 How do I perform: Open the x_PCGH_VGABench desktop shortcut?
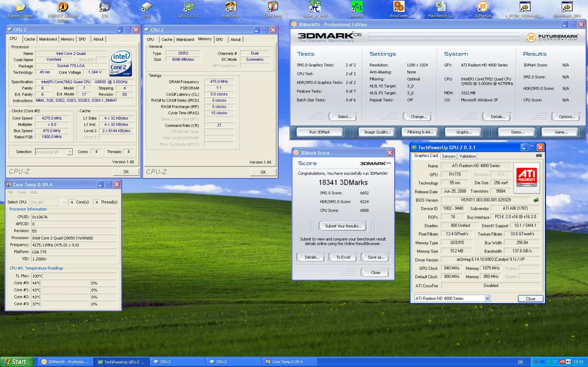[x=525, y=9]
